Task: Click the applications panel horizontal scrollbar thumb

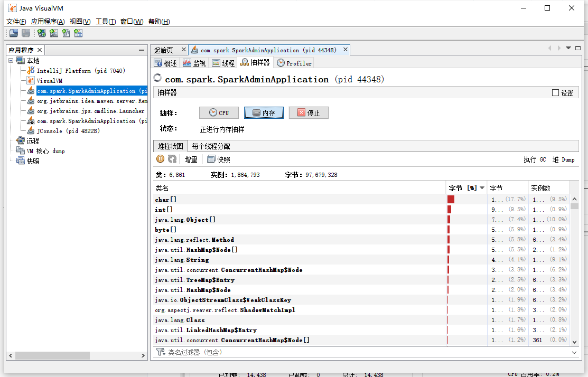Action: 52,355
